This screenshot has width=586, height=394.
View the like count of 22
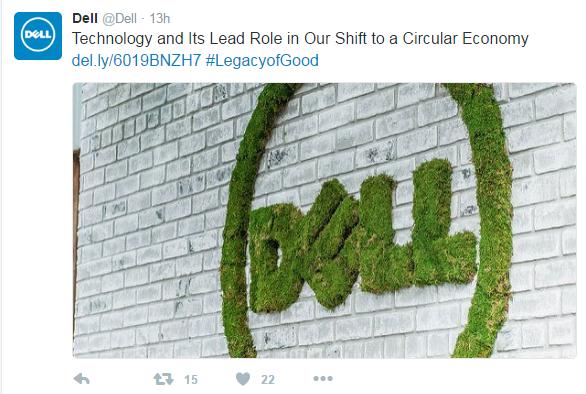tap(268, 379)
